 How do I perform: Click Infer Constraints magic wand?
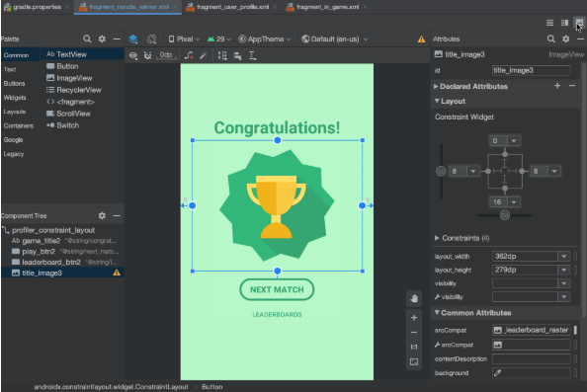pyautogui.click(x=204, y=55)
